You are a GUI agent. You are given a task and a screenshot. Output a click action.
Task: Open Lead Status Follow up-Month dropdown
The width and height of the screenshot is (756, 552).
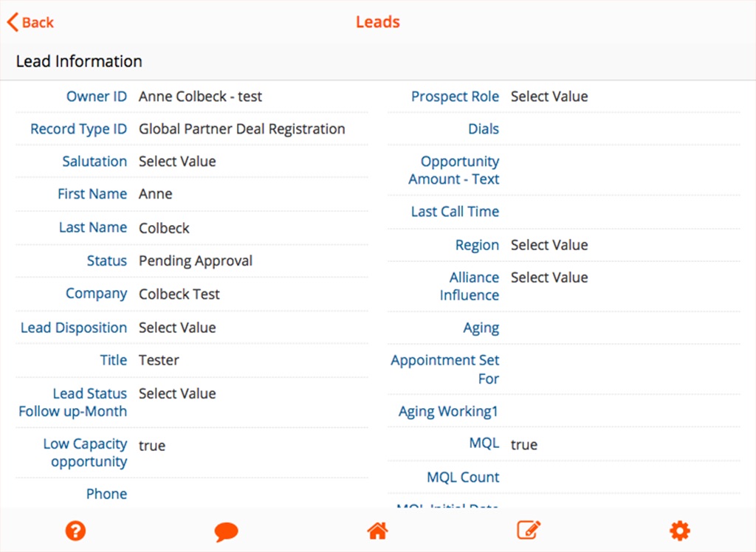[177, 393]
